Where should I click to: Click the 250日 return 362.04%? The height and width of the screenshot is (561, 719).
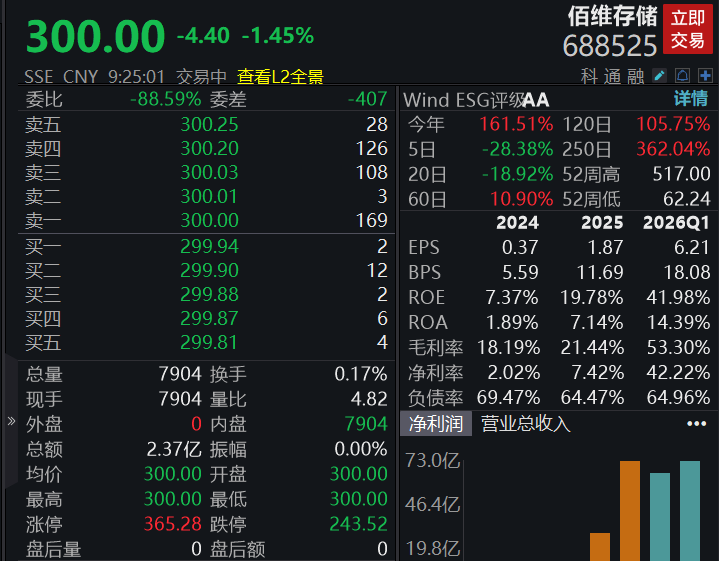click(673, 149)
